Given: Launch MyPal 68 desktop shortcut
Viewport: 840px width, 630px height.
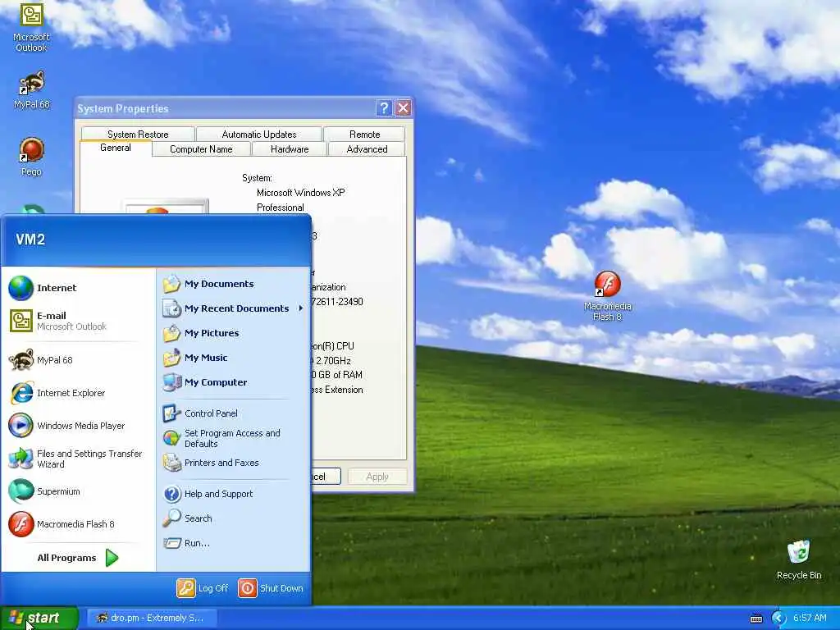Looking at the screenshot, I should pos(32,90).
